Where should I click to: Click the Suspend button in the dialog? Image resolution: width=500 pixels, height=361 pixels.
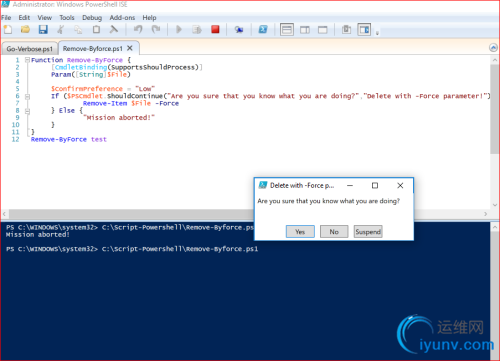(x=368, y=231)
